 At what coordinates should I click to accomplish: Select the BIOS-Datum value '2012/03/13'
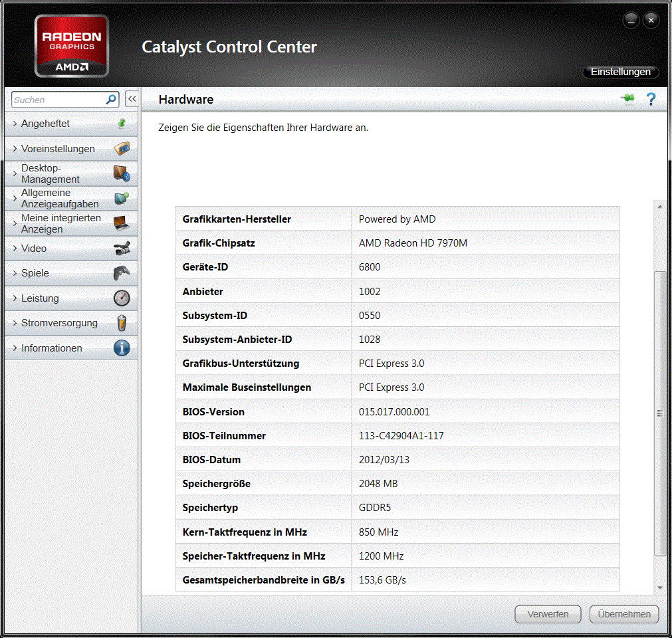pos(384,460)
